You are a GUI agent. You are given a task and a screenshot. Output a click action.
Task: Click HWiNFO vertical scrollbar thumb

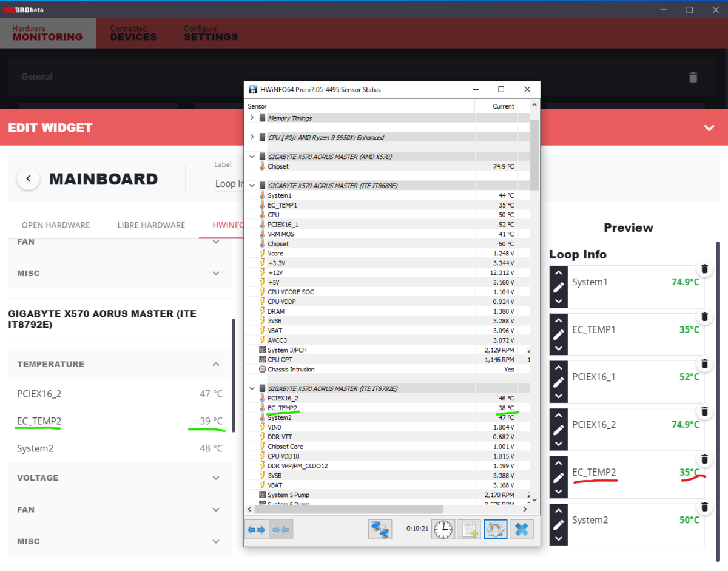point(534,155)
